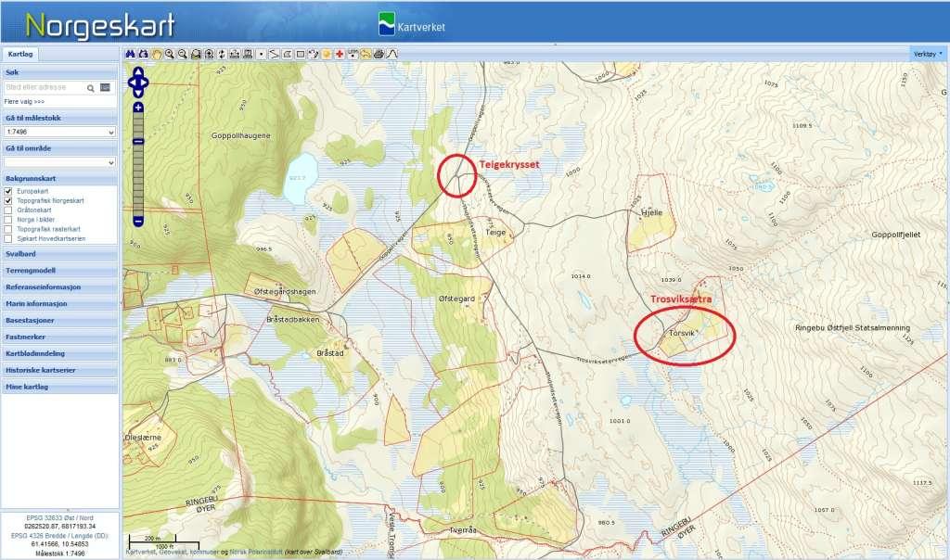
Task: Click the printer icon in toolbar
Action: 379,54
